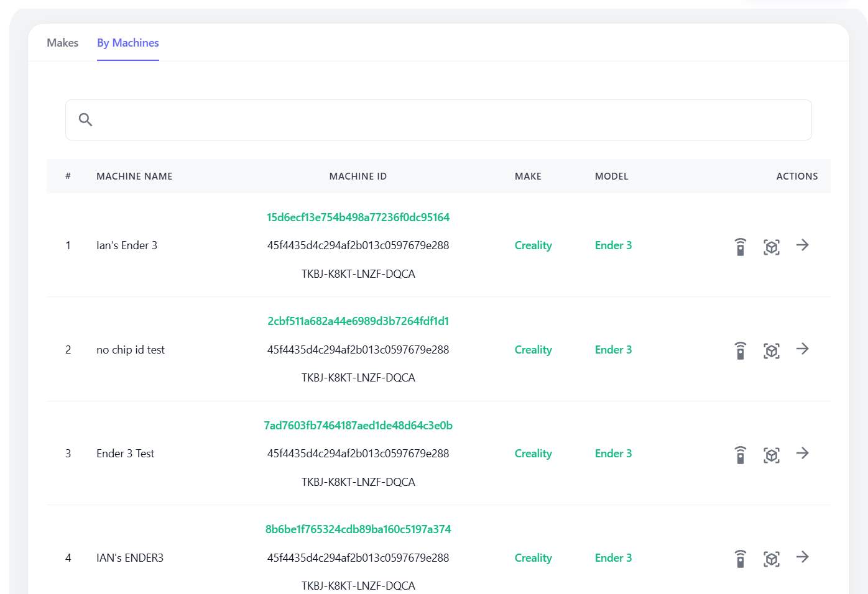The image size is (868, 594).
Task: Click Creality link in no chip id test row
Action: 533,350
